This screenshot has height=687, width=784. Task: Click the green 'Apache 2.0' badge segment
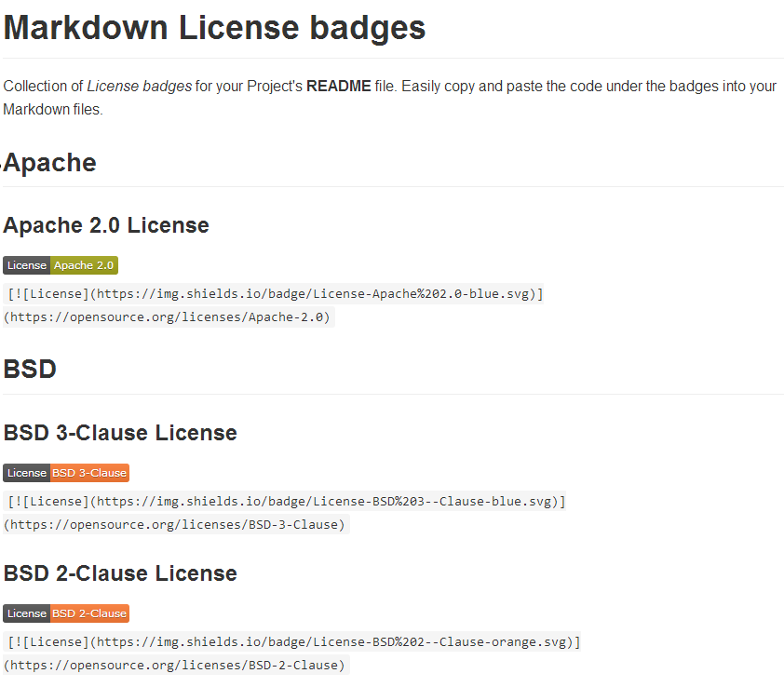click(x=84, y=264)
